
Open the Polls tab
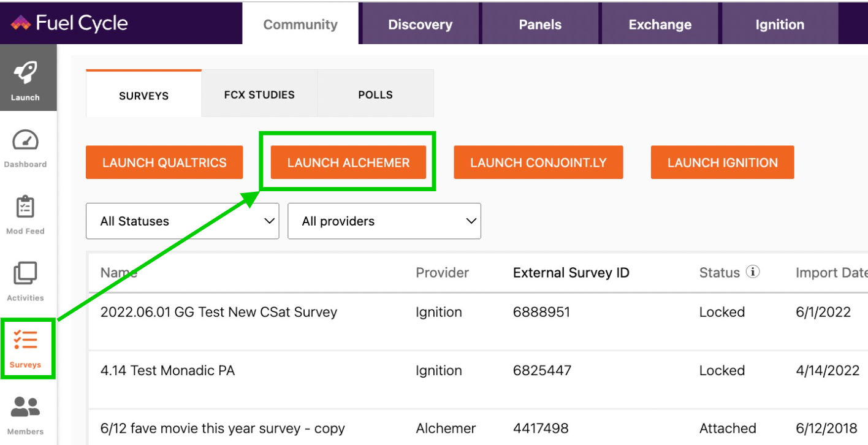point(375,95)
